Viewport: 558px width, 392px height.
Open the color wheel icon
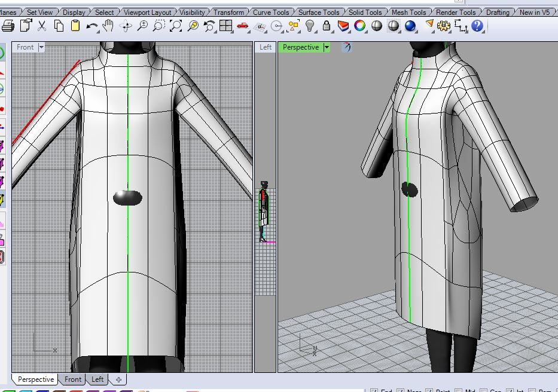click(x=360, y=26)
